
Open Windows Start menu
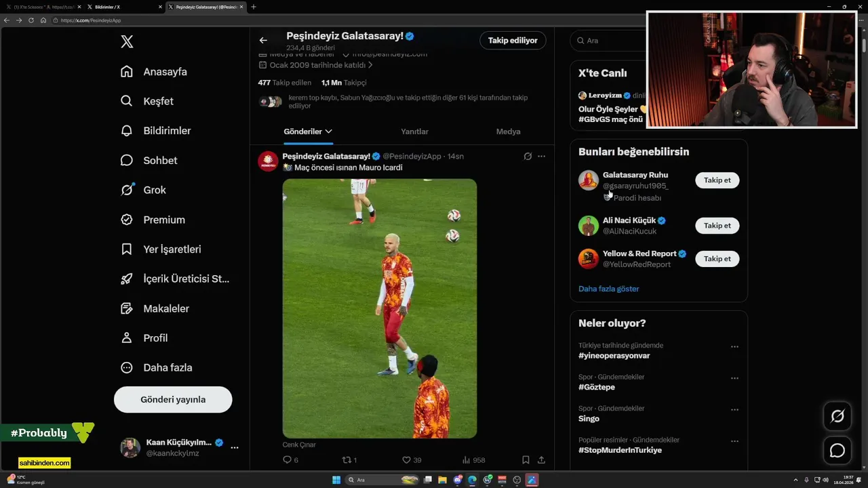coord(336,480)
